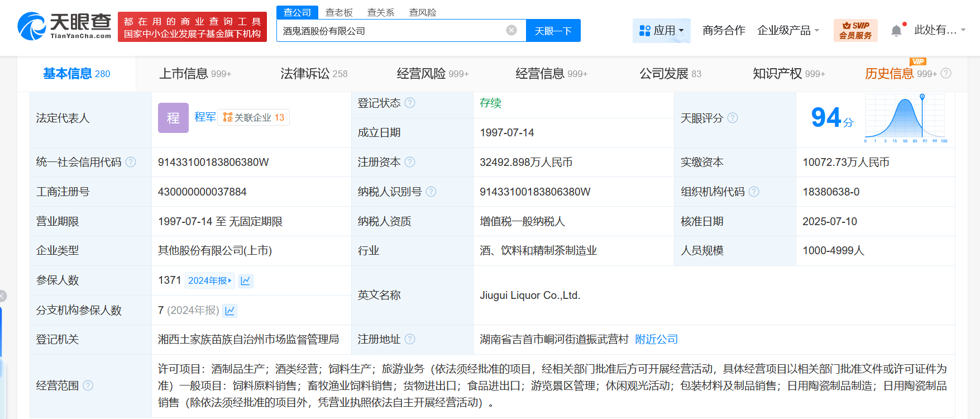Viewport: 980px width, 419px height.
Task: Expand the 企业级产品 menu
Action: (788, 30)
